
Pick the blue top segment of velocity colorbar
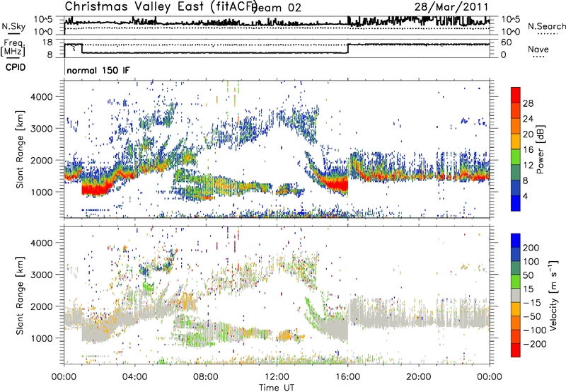click(516, 241)
